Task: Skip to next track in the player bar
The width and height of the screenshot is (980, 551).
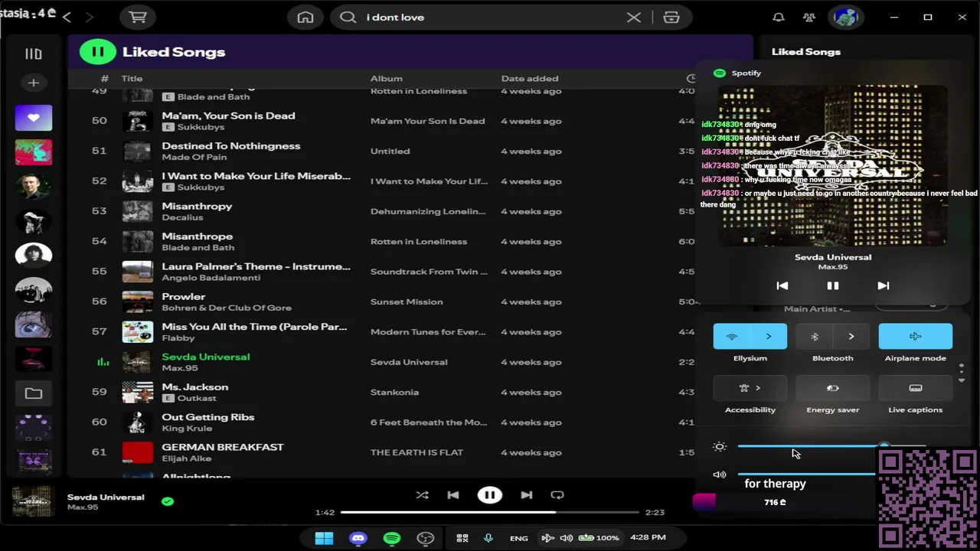Action: pos(527,495)
